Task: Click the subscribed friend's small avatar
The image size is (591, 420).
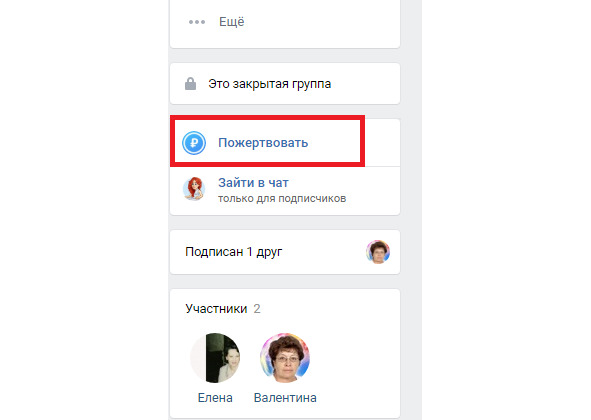Action: 378,252
